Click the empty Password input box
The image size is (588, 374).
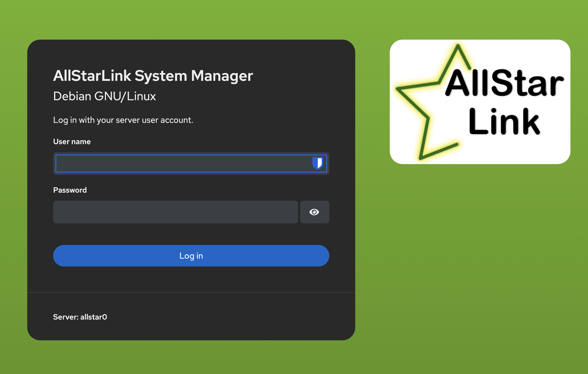pyautogui.click(x=175, y=212)
